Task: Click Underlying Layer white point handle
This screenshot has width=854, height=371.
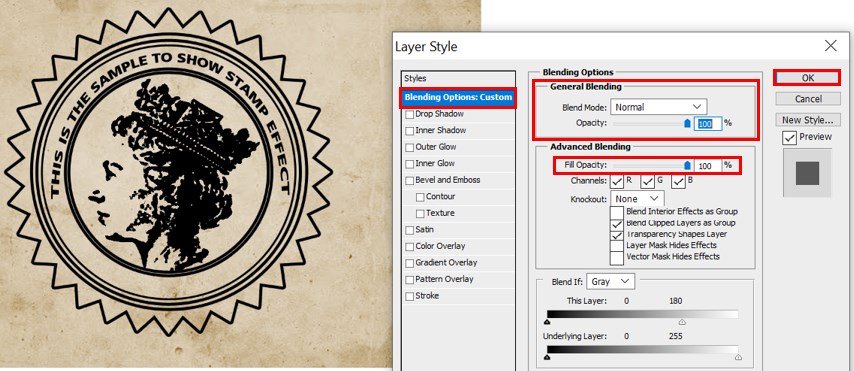Action: [x=738, y=357]
